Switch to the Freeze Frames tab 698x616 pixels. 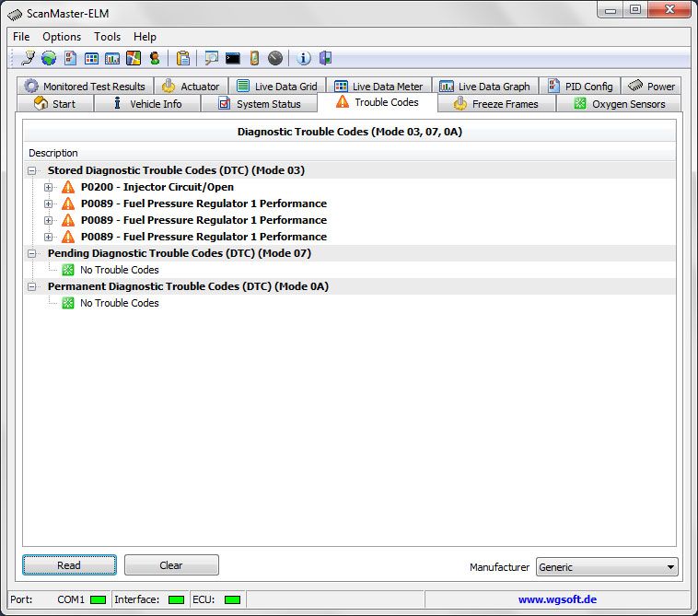(496, 104)
